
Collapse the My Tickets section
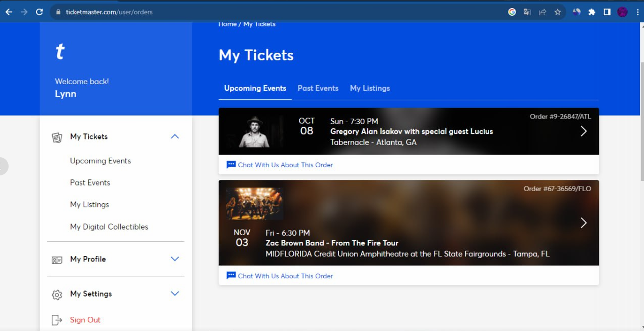(175, 136)
